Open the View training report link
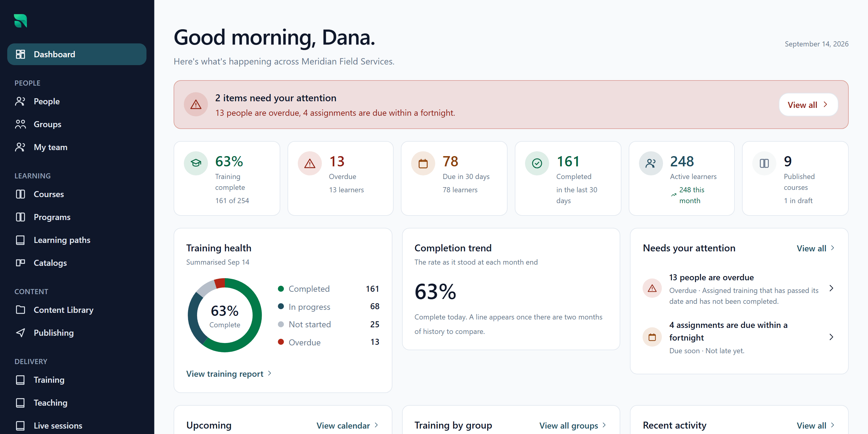This screenshot has height=434, width=868. 229,374
